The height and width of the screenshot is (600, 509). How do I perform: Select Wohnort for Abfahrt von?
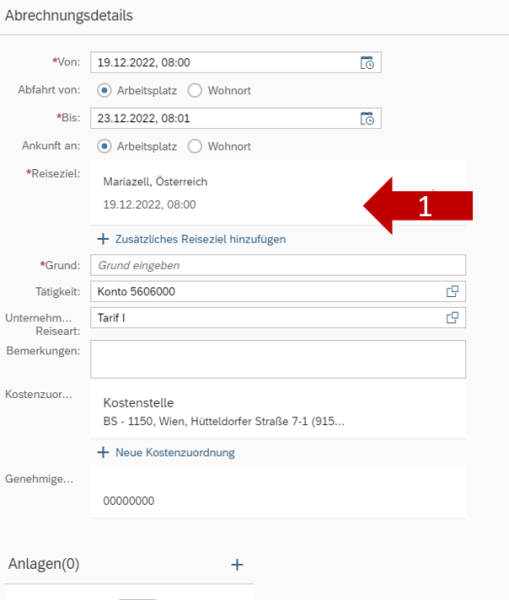pos(194,90)
